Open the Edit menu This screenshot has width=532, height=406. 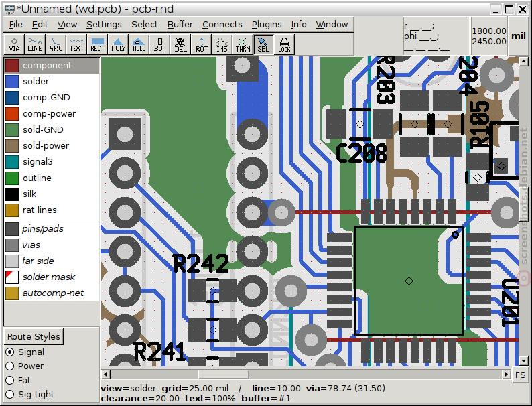(x=40, y=24)
